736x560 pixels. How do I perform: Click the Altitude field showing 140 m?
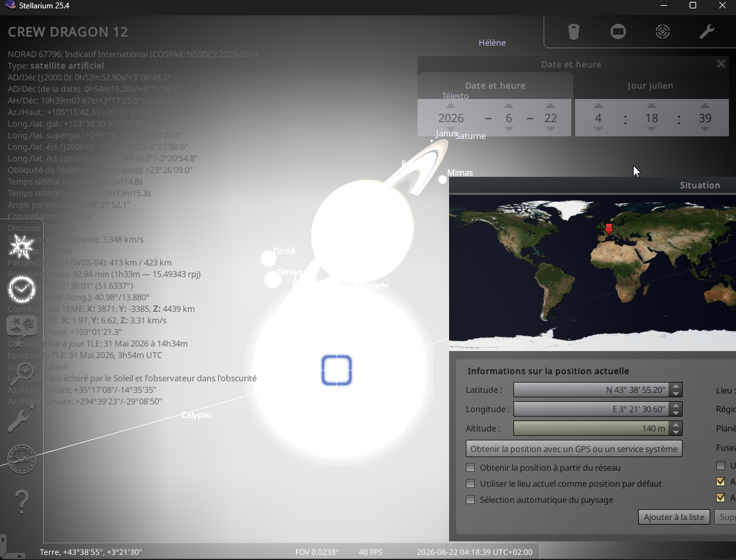pos(593,428)
